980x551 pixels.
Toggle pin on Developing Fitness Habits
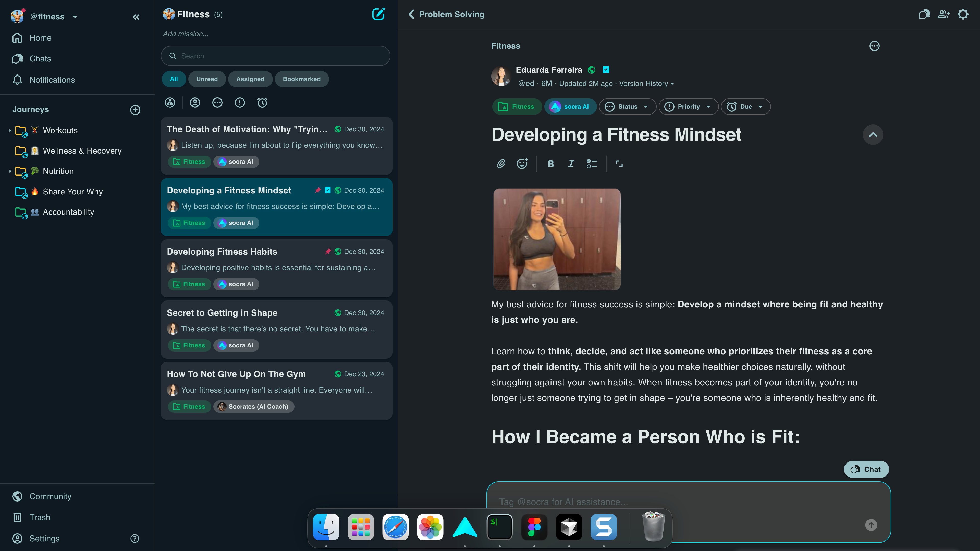(x=328, y=251)
